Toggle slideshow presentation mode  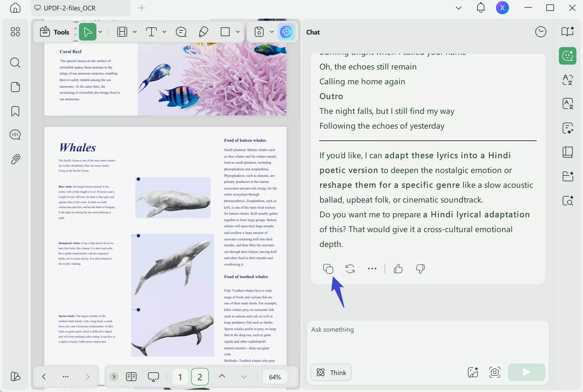153,377
